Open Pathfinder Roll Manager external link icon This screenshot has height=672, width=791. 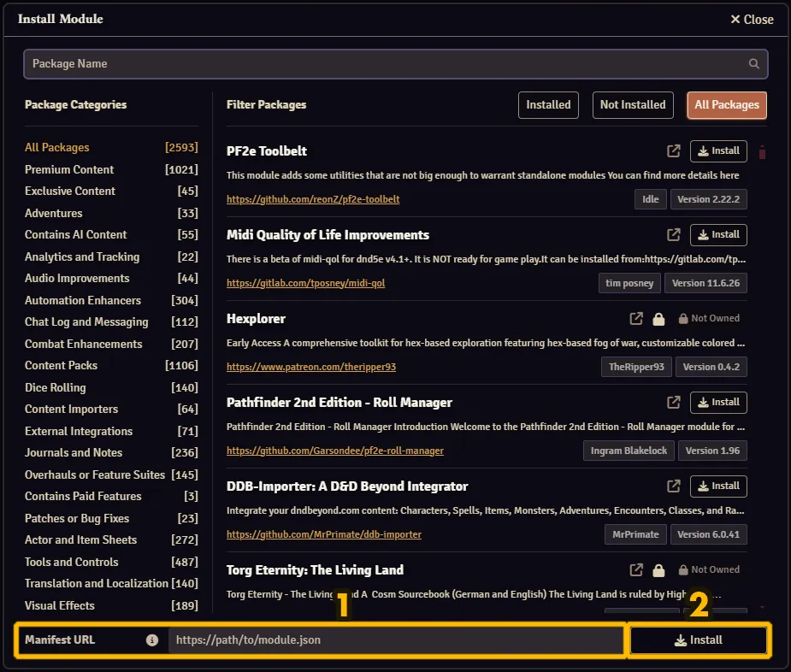(674, 402)
